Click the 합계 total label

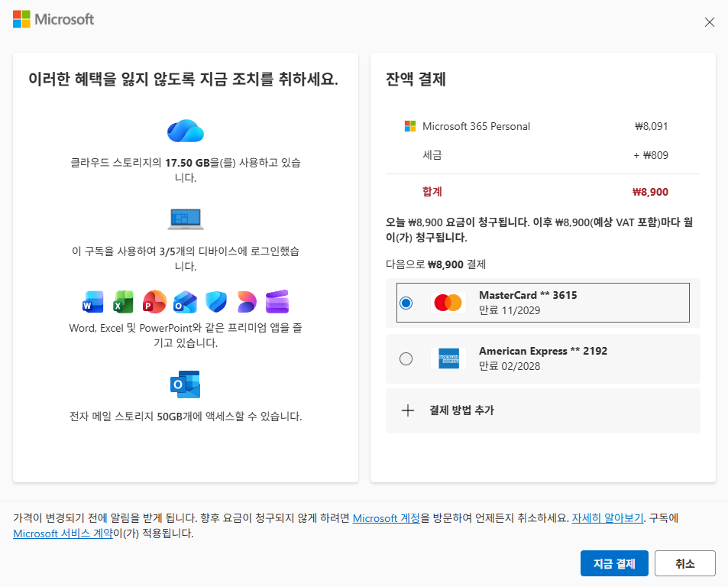click(432, 191)
